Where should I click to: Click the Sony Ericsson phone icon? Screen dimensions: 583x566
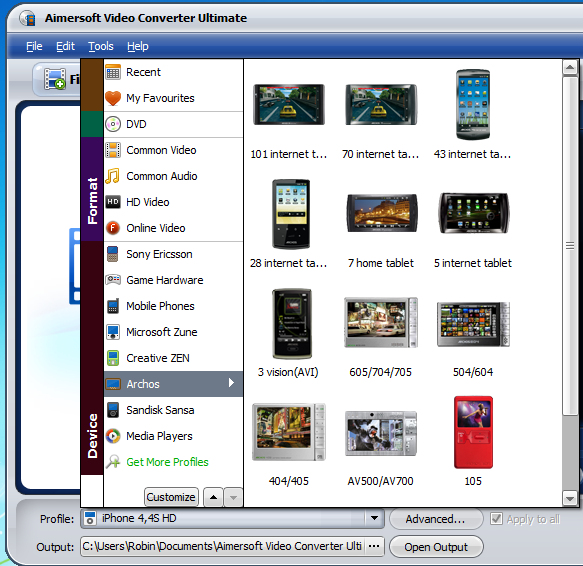click(112, 254)
